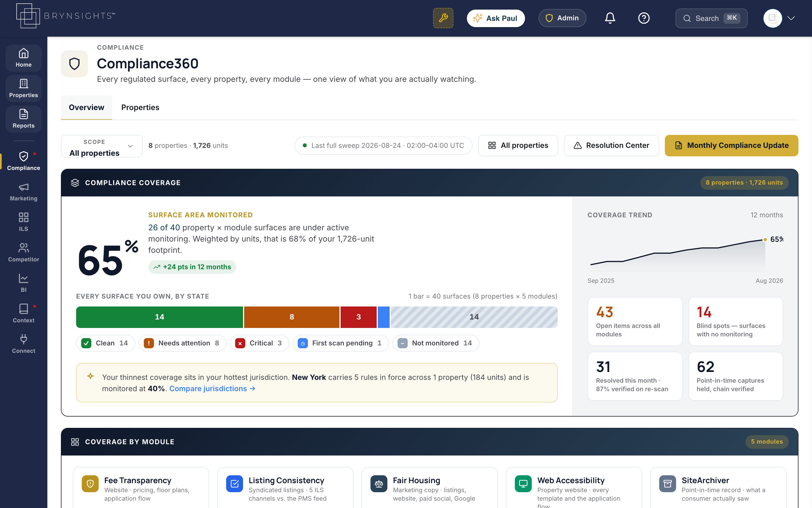Screen dimensions: 812x508
Task: Follow the Compare jurisdictions link
Action: [212, 389]
